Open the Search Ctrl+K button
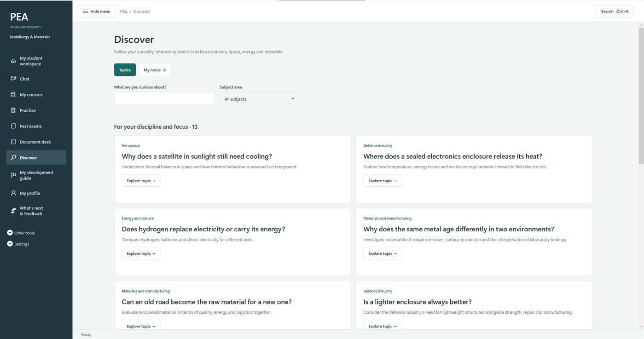644x339 pixels. pyautogui.click(x=615, y=11)
